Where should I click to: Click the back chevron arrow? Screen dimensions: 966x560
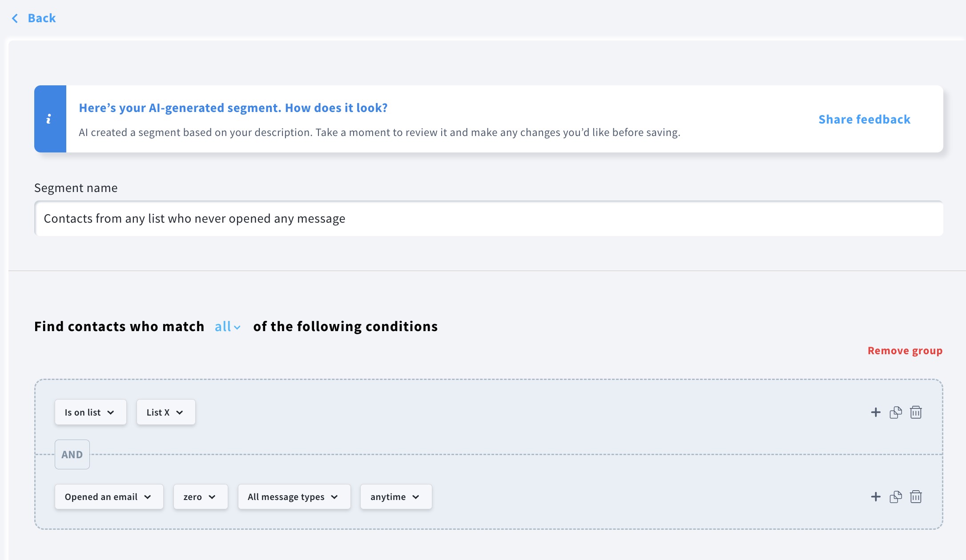point(15,18)
